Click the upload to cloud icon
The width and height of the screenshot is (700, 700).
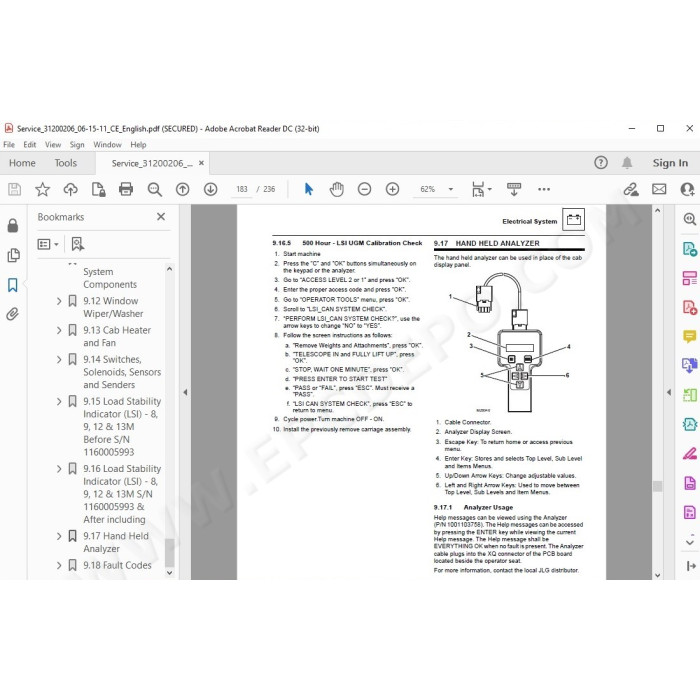[71, 189]
